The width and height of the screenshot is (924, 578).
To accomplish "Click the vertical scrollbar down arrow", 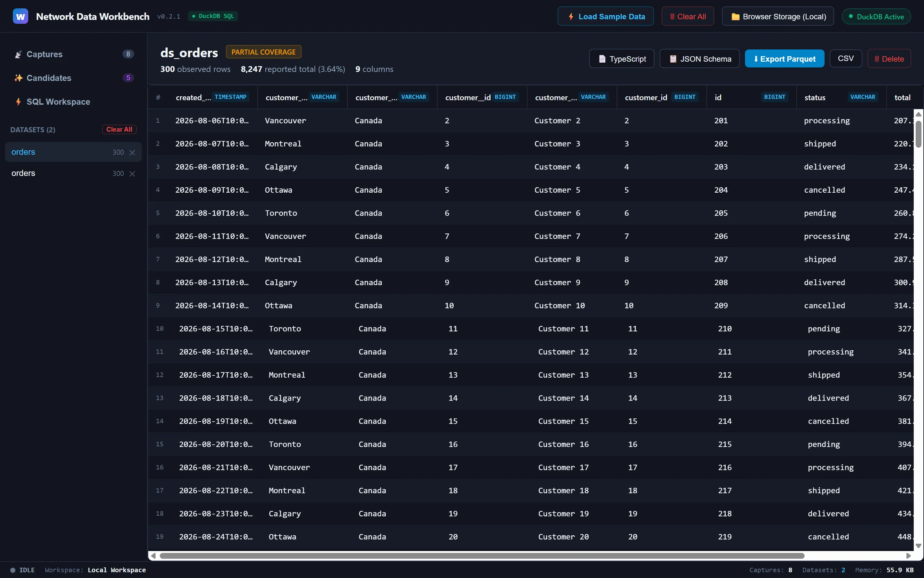I will 918,546.
